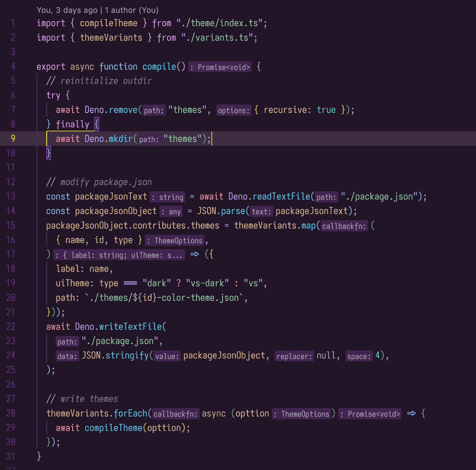Click variable "packageJsonText" on line 13
Image resolution: width=476 pixels, height=470 pixels.
[111, 196]
